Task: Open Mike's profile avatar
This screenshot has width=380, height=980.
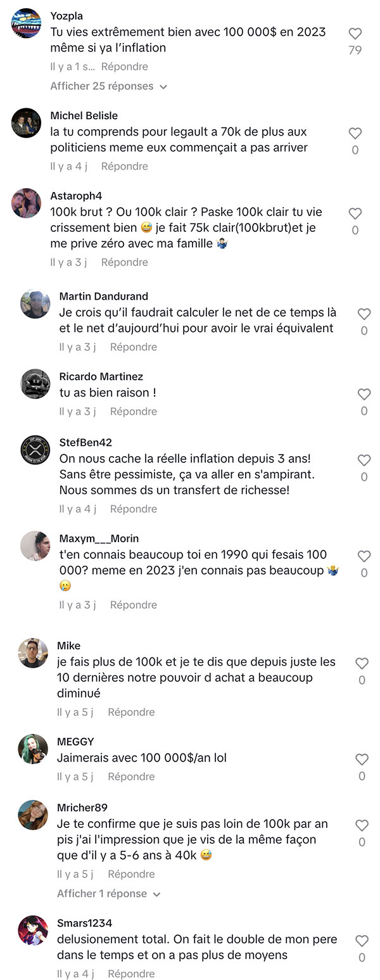Action: pyautogui.click(x=33, y=653)
